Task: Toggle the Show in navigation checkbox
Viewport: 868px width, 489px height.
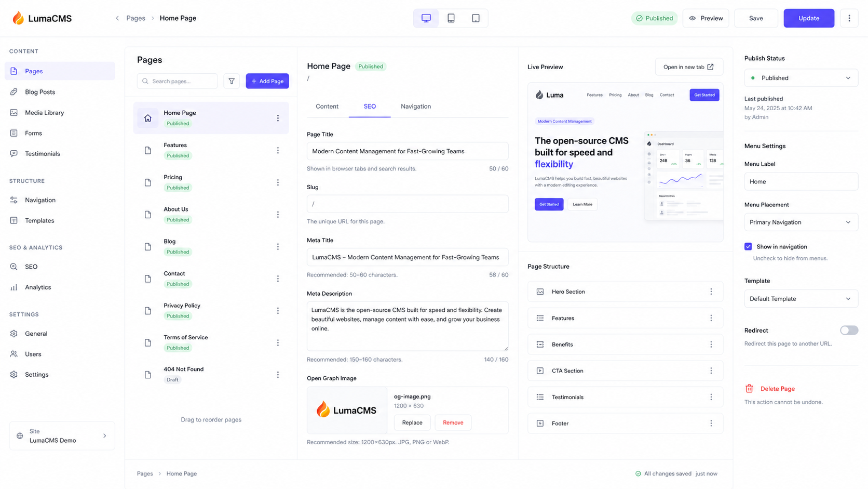Action: point(748,246)
